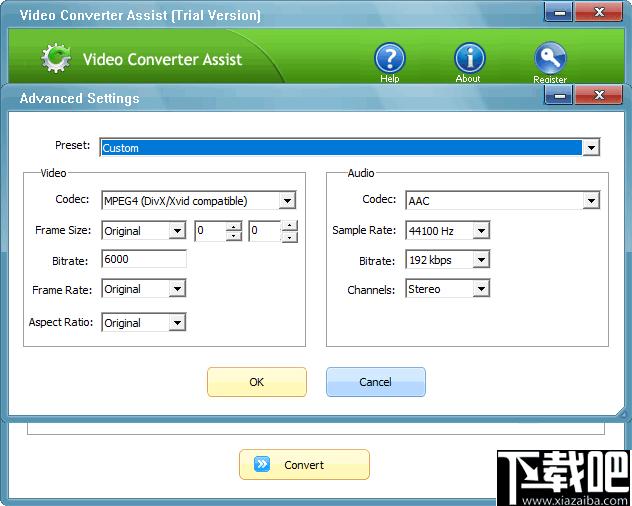Image resolution: width=632 pixels, height=506 pixels.
Task: Click the Register key icon
Action: pyautogui.click(x=550, y=58)
